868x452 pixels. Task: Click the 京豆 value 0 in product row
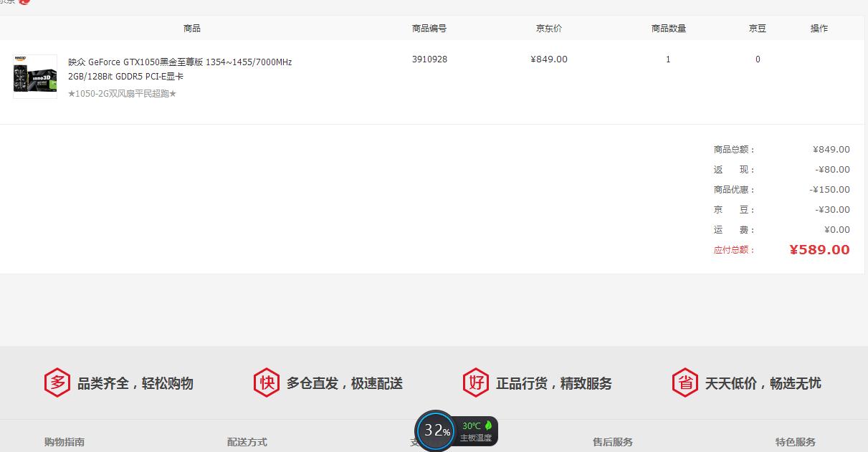coord(758,59)
